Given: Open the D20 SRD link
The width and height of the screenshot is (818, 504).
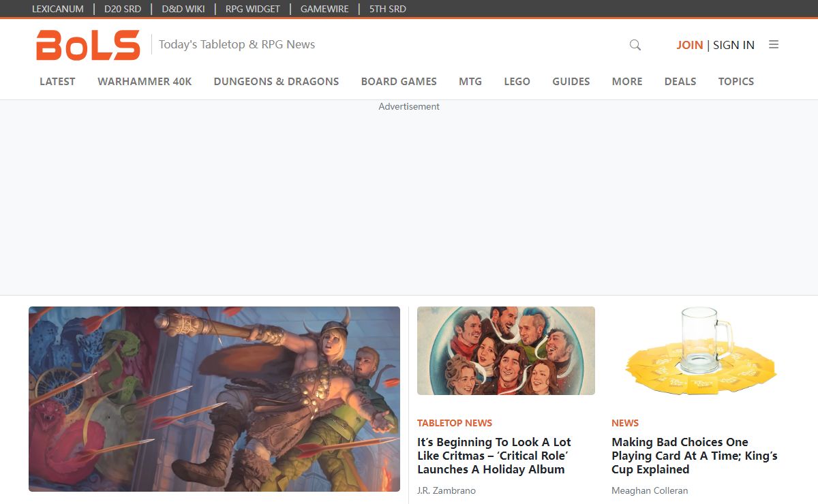Looking at the screenshot, I should (x=123, y=9).
